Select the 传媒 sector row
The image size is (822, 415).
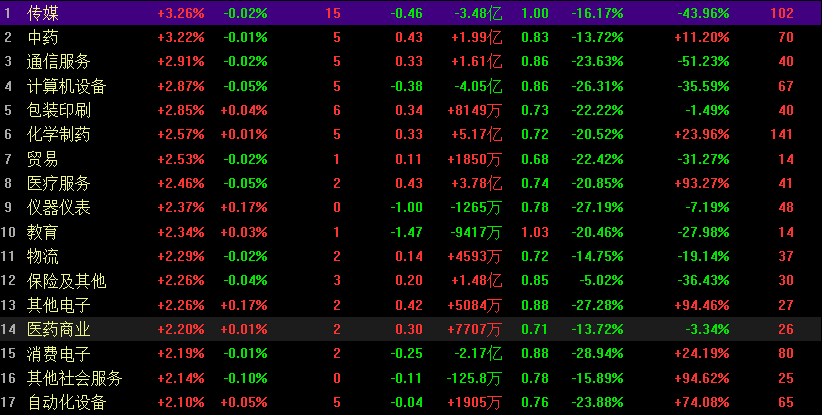(x=42, y=14)
